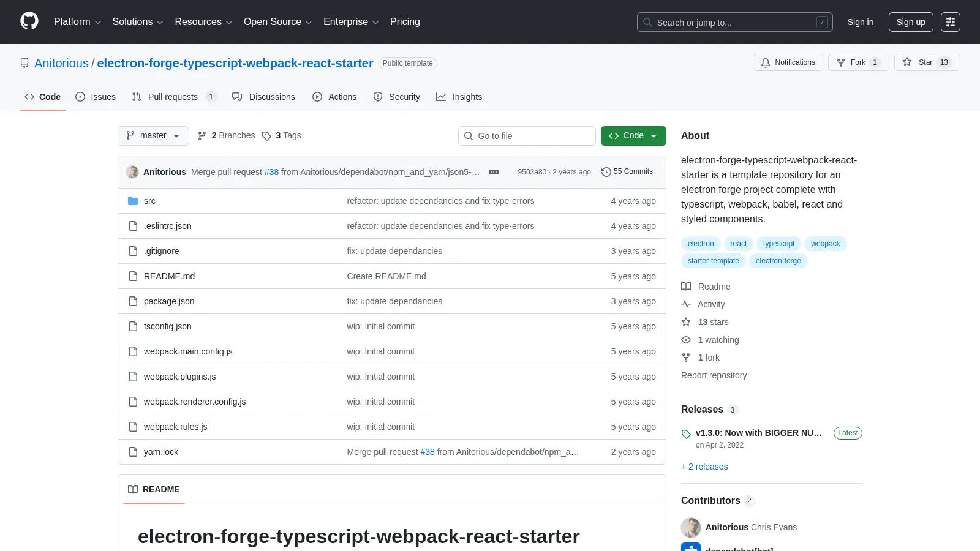Open the green Code dropdown button
The image size is (980, 551).
coord(633,136)
